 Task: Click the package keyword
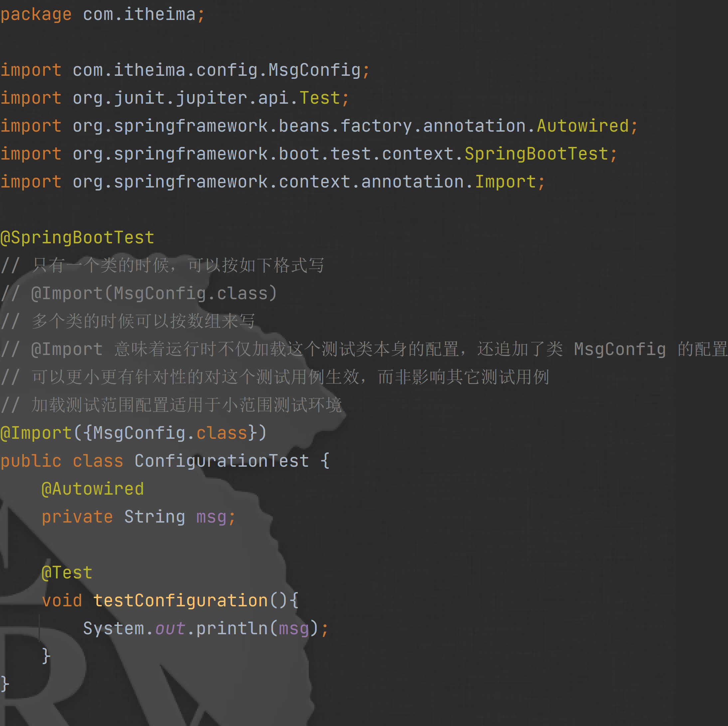point(36,15)
